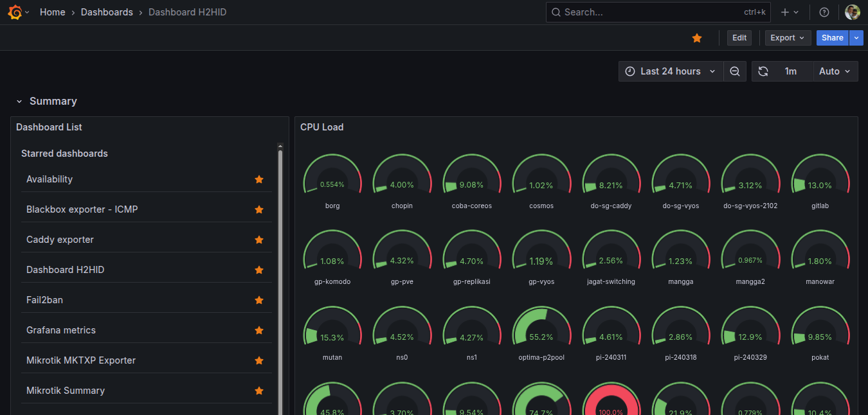This screenshot has height=415, width=868.
Task: Click the CPU Load panel title
Action: click(x=321, y=127)
